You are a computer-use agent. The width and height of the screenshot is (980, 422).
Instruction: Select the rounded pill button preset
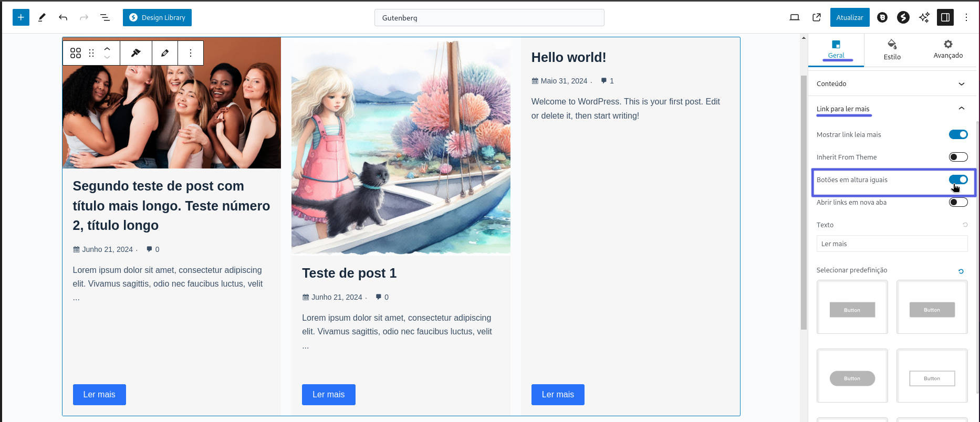coord(852,376)
